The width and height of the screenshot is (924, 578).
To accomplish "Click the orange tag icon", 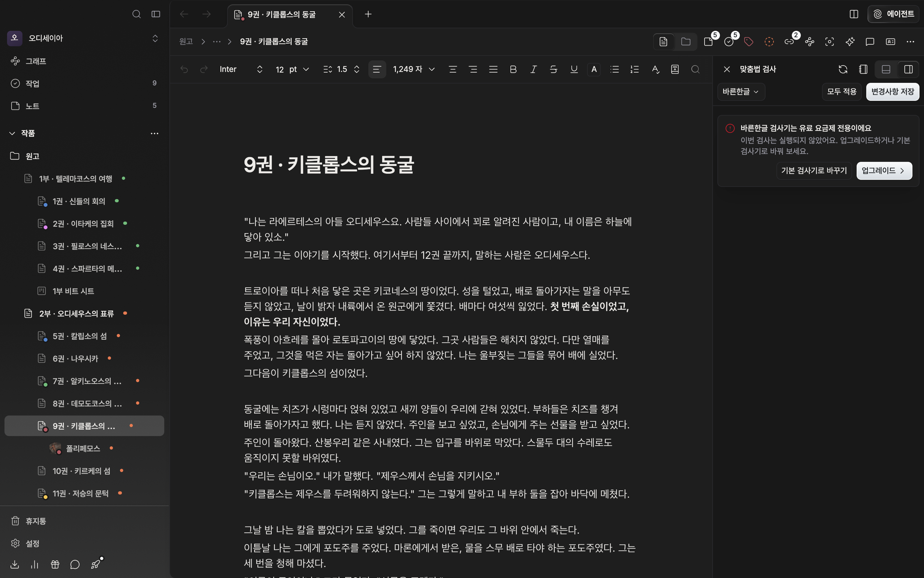I will (749, 41).
